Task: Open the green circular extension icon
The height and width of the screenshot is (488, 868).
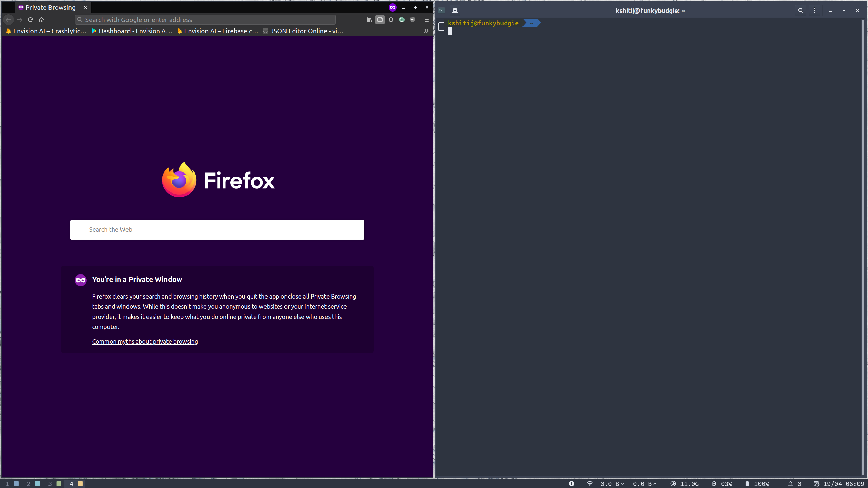Action: [x=402, y=20]
